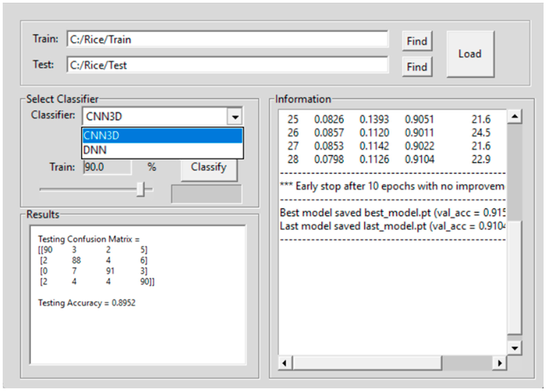The height and width of the screenshot is (392, 546).
Task: Click the train percentage slider handle
Action: point(141,189)
